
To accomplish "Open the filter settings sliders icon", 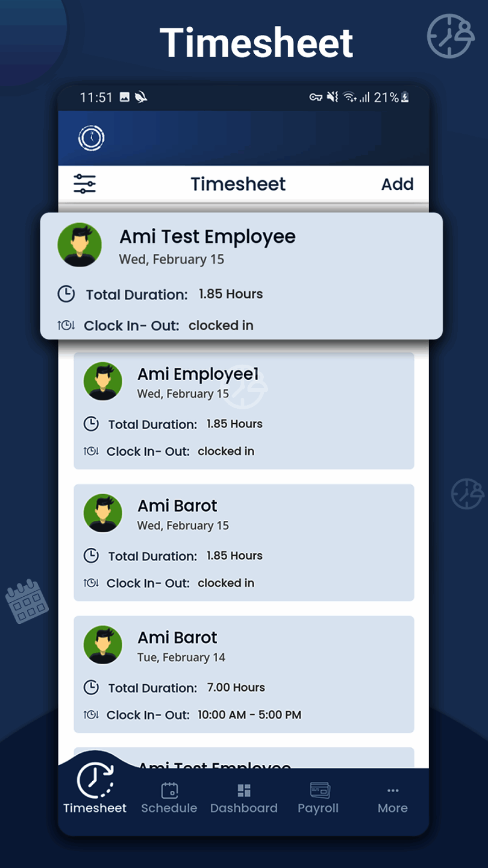I will (x=84, y=184).
